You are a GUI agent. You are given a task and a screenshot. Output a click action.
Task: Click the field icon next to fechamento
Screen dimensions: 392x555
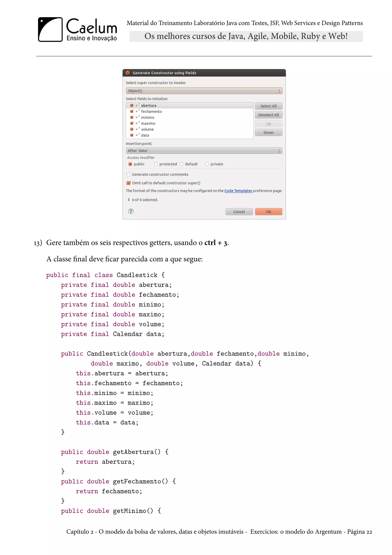[138, 111]
